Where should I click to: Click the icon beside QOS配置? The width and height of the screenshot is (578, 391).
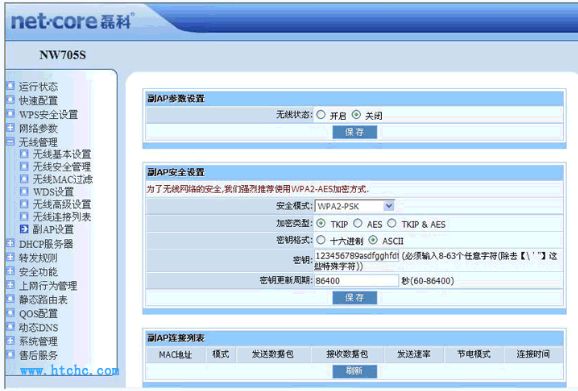tap(10, 313)
